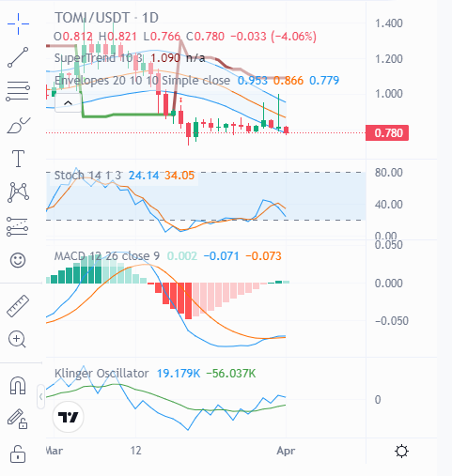Screen dimensions: 452x476
Task: Click the 1.200 price scale label
Action: [x=389, y=59]
